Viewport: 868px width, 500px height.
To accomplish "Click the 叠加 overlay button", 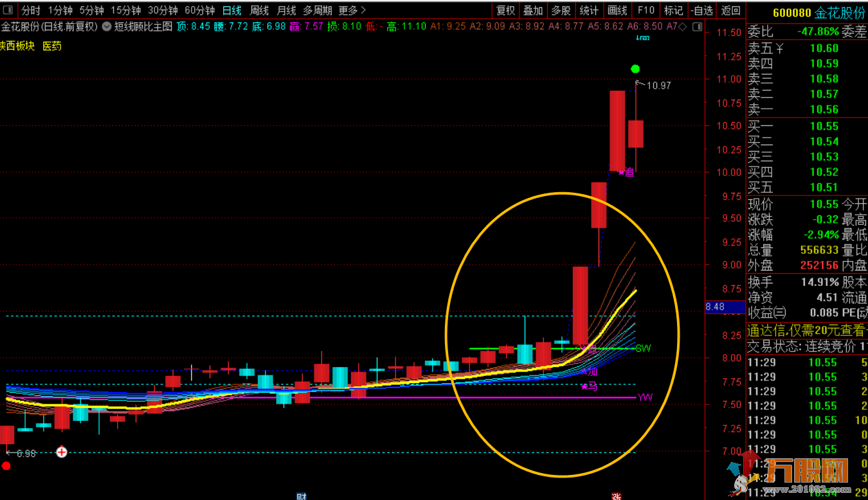I will coord(533,10).
